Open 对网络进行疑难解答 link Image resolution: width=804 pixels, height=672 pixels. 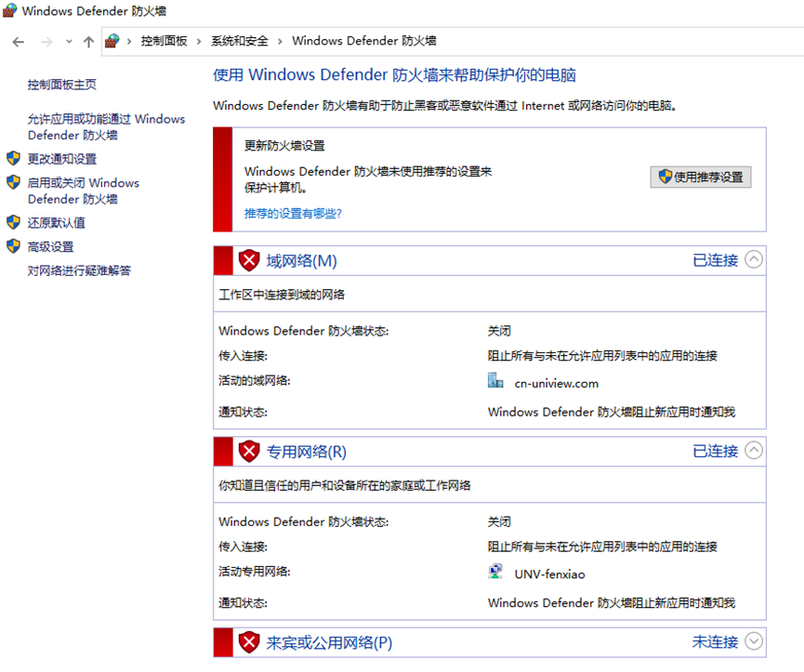79,270
